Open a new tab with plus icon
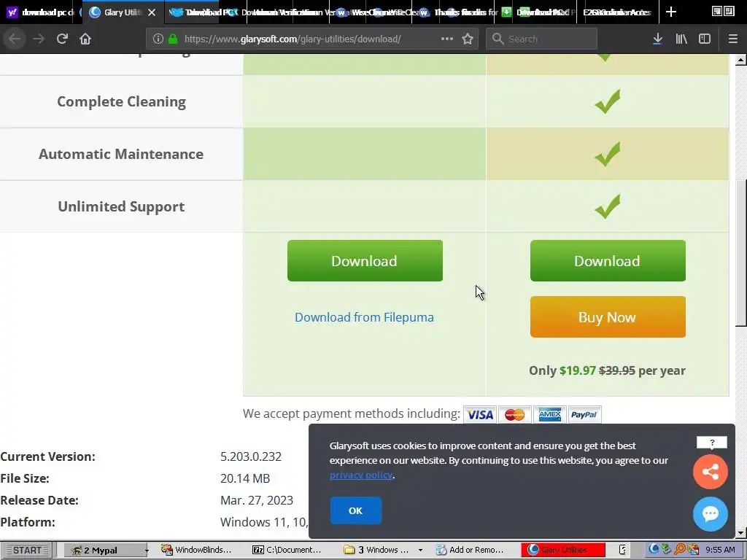 tap(671, 12)
